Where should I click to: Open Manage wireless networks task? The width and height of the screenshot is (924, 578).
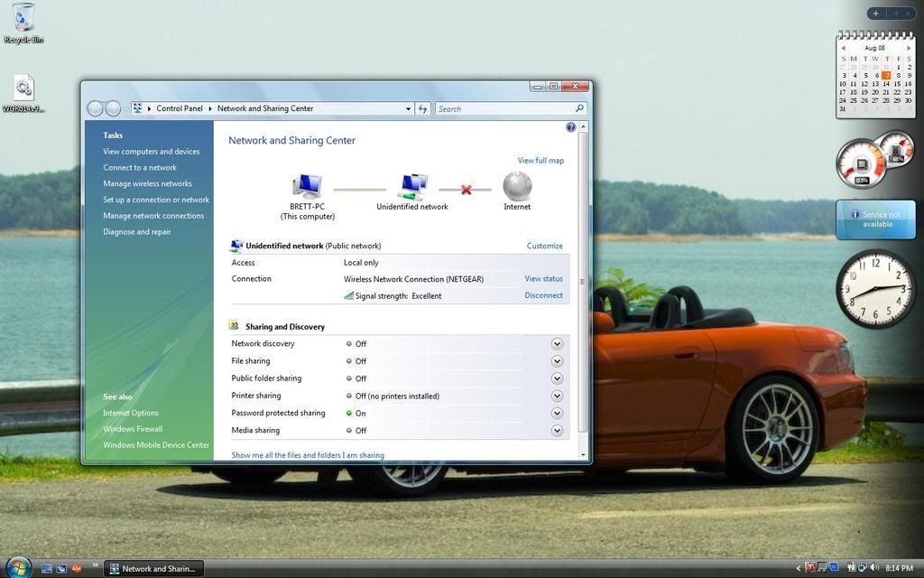click(x=147, y=183)
